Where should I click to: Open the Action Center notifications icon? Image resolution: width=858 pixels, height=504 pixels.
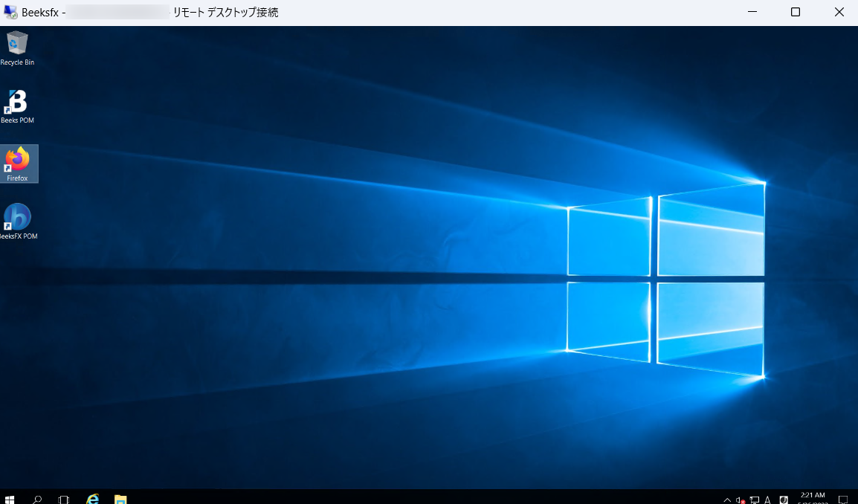[x=843, y=500]
